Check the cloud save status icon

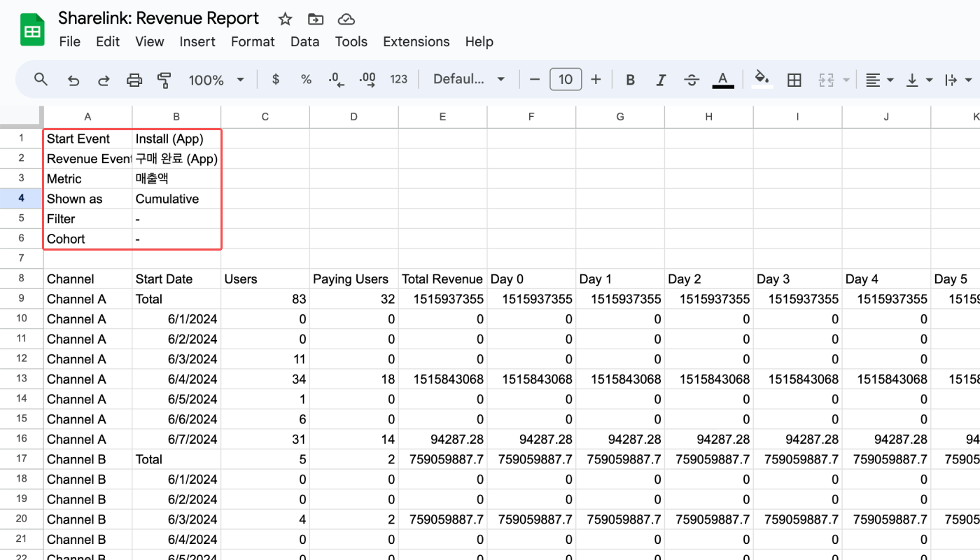[346, 20]
